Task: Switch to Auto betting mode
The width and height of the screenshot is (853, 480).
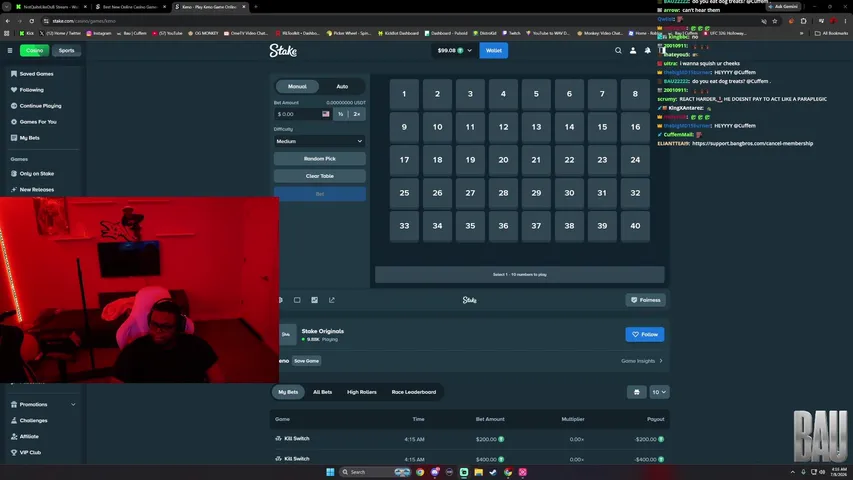Action: 342,87
